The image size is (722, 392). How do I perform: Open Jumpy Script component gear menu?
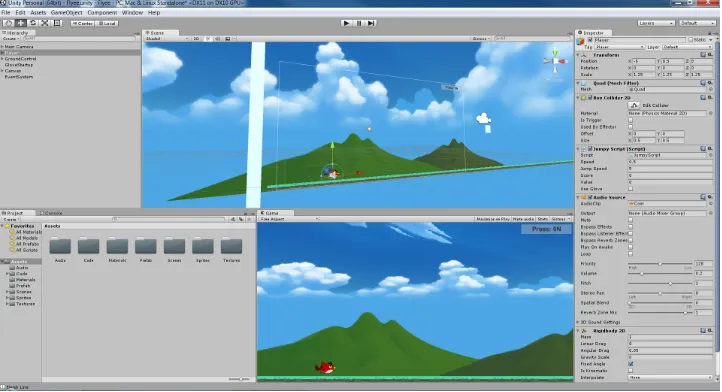click(x=710, y=149)
